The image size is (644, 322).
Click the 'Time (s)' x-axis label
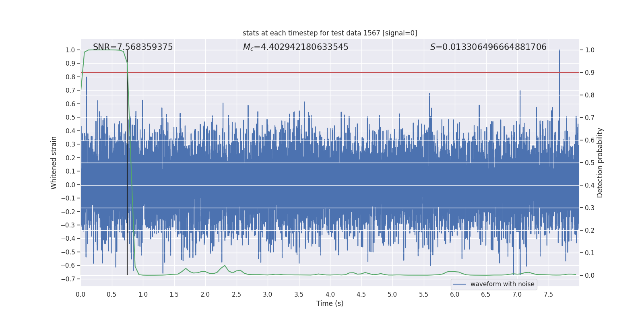[330, 303]
